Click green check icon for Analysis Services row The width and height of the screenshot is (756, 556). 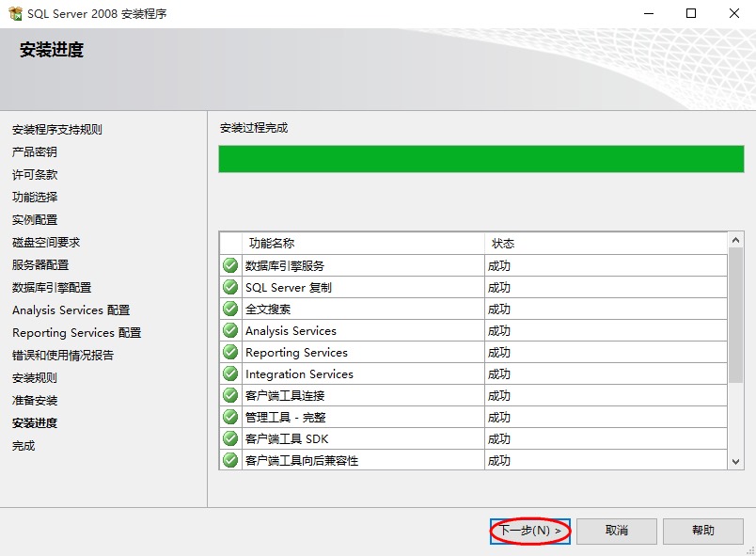click(230, 330)
